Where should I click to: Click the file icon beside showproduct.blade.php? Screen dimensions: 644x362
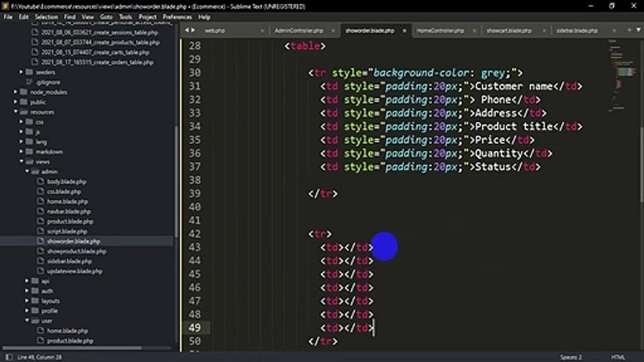[x=40, y=251]
